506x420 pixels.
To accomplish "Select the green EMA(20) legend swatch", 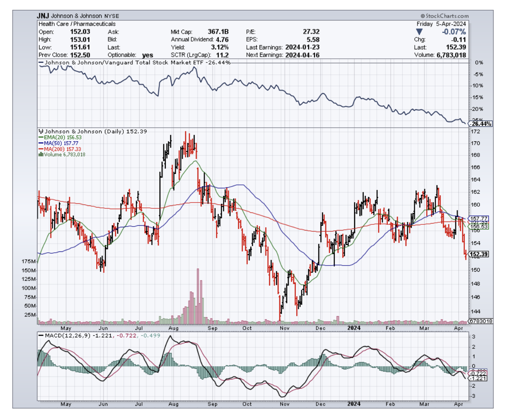I will pyautogui.click(x=41, y=137).
